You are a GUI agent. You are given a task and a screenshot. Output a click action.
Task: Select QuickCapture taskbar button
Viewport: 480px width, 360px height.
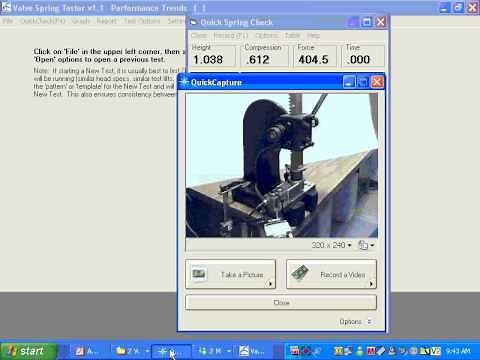[171, 351]
